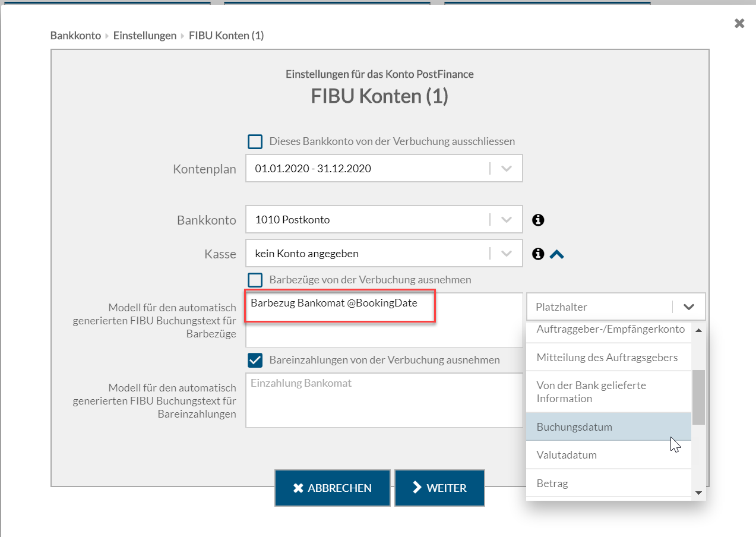Click the info icon next to Bankkonto
The image size is (756, 537).
click(x=538, y=220)
